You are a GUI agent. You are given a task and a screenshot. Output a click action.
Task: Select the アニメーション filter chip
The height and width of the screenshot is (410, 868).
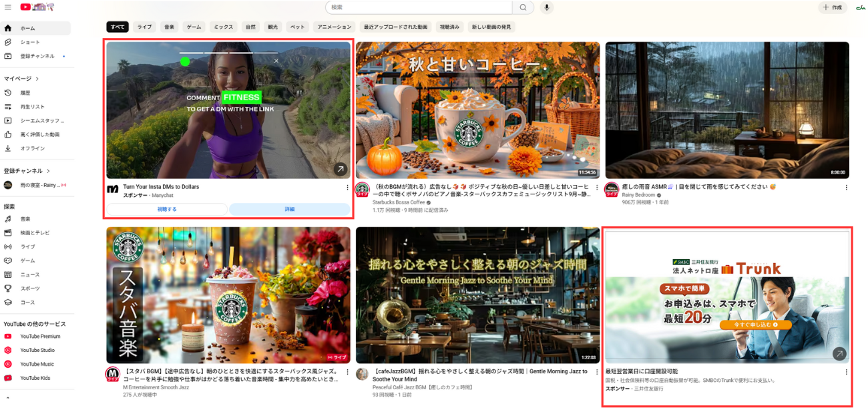[334, 27]
